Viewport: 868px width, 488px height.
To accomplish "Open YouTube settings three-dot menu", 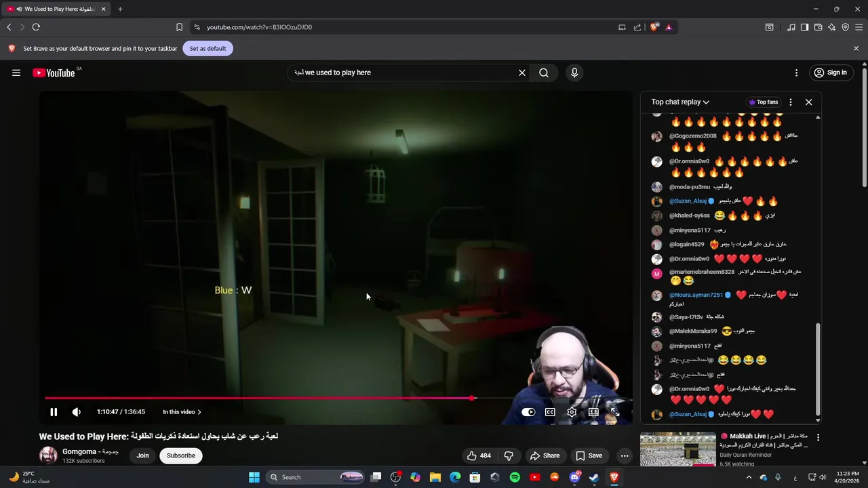I will [796, 73].
